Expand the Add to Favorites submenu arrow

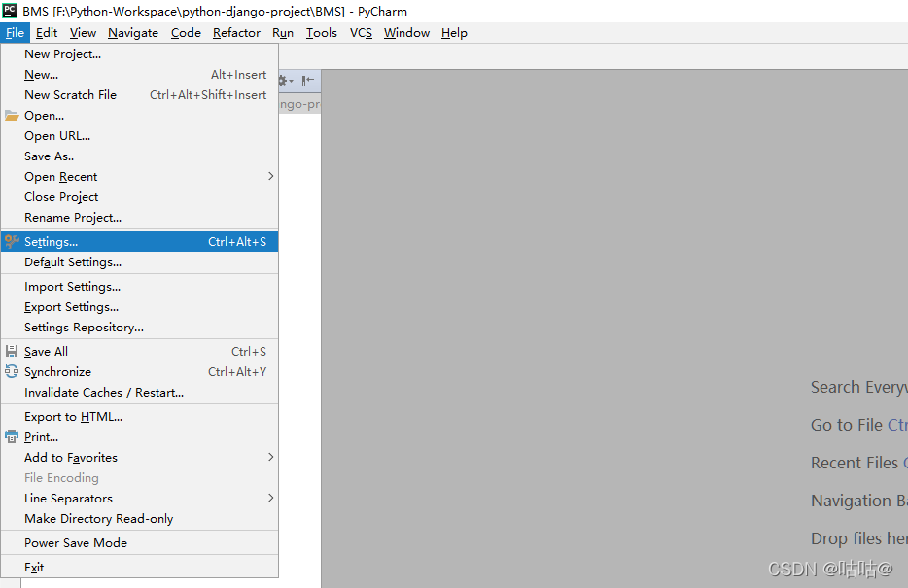[270, 457]
